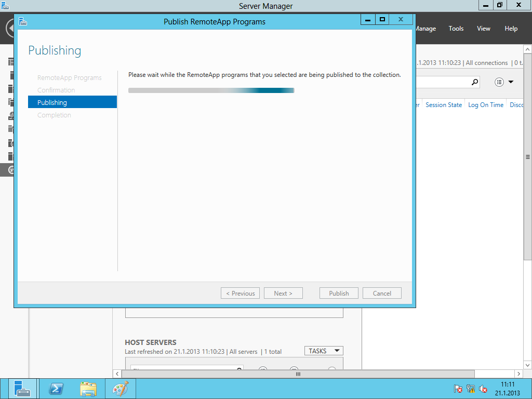532x399 pixels.
Task: Open Server Manager from the taskbar
Action: (x=22, y=389)
